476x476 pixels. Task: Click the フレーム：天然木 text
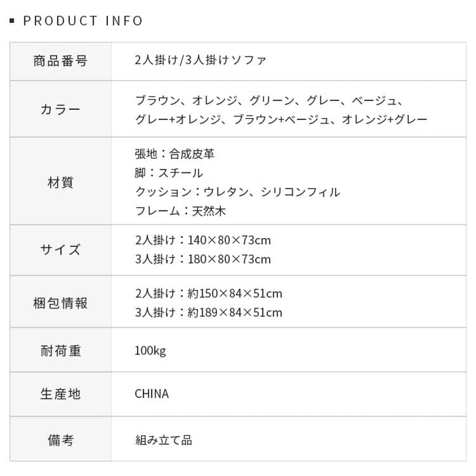coord(180,211)
